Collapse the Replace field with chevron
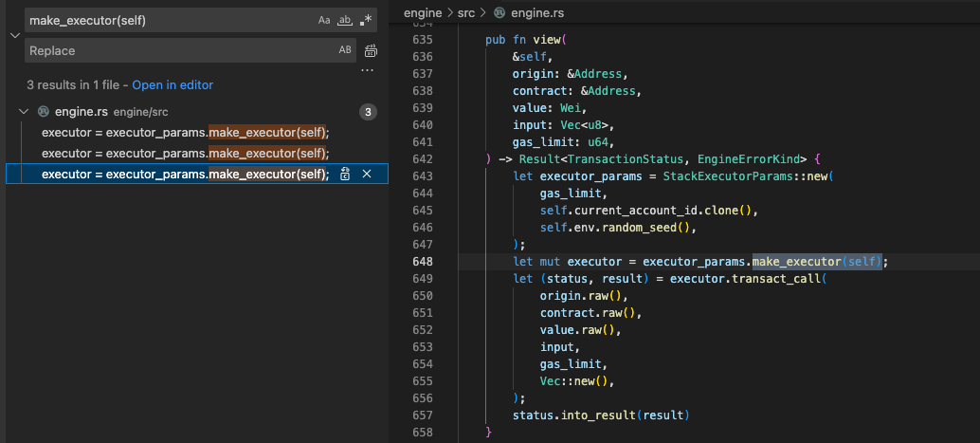This screenshot has height=443, width=980. 13,35
